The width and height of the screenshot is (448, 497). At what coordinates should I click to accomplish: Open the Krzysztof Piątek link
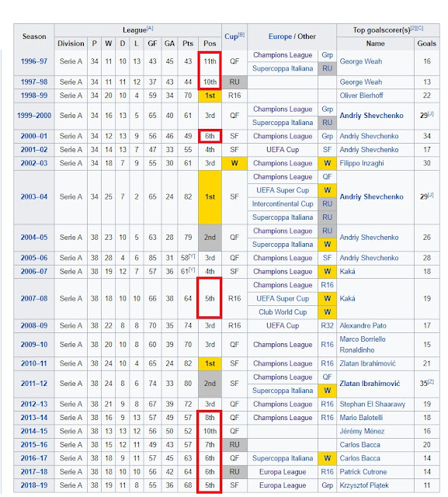364,485
